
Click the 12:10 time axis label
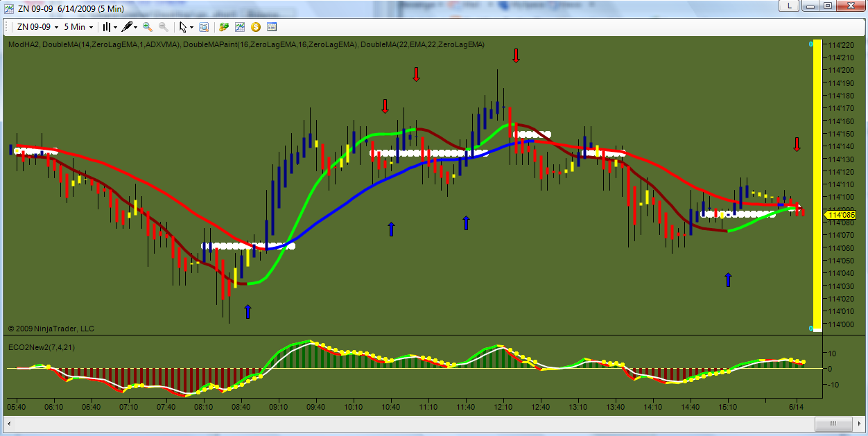coord(503,408)
